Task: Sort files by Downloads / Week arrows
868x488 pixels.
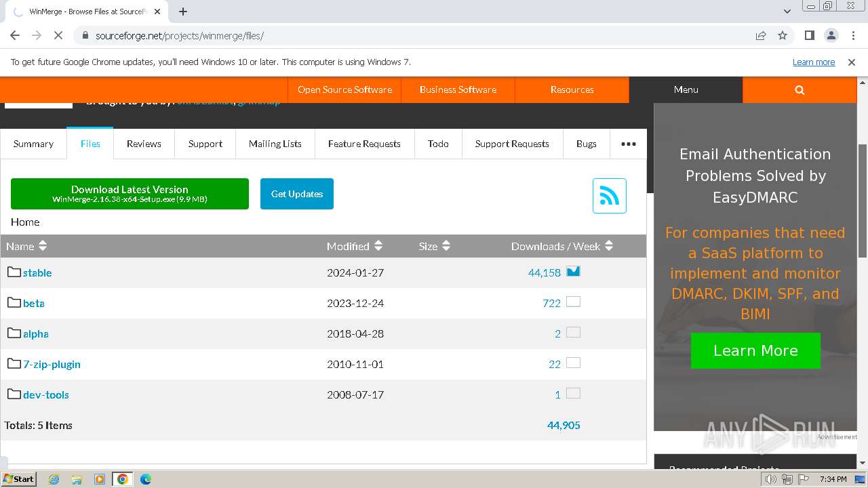Action: pos(609,246)
